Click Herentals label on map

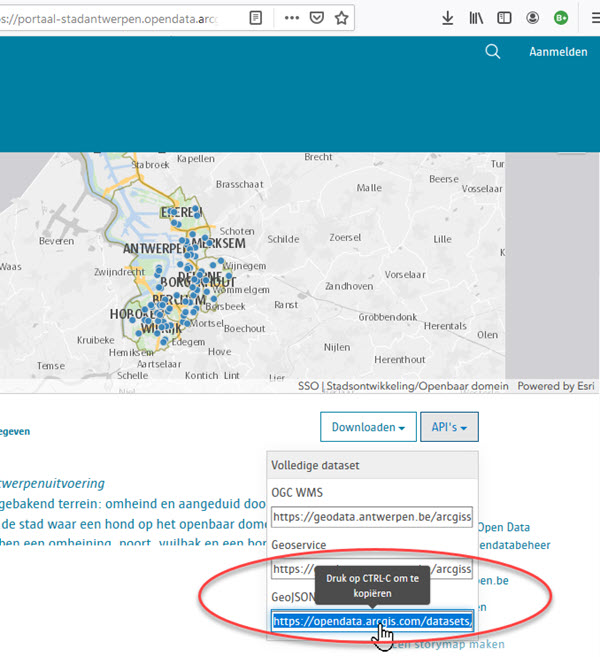[x=445, y=326]
